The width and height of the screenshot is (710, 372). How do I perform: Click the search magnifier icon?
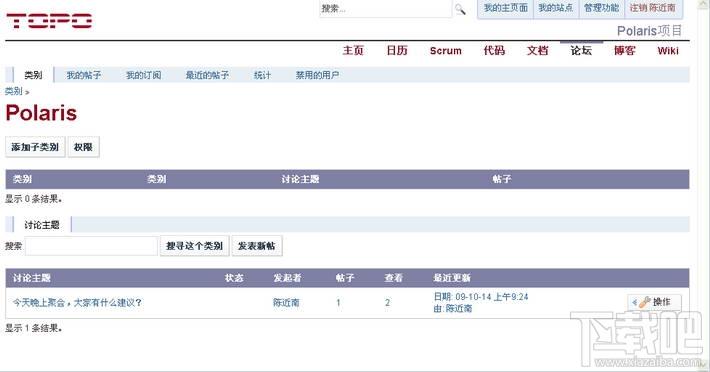[x=460, y=9]
